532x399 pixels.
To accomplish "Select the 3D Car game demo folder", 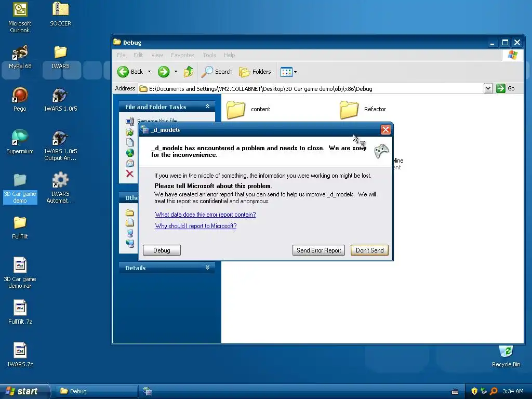I will (x=20, y=188).
